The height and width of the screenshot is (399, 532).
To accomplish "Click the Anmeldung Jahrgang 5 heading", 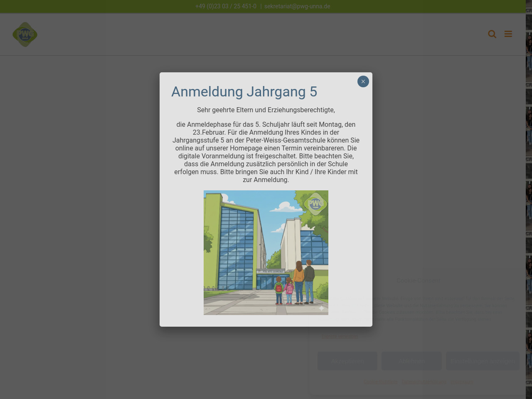I will pos(244,92).
